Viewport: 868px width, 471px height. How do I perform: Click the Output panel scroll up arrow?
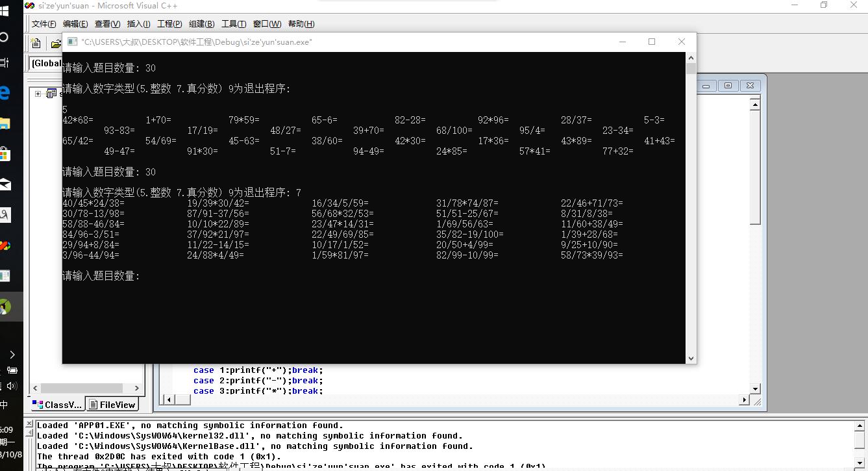pyautogui.click(x=860, y=426)
